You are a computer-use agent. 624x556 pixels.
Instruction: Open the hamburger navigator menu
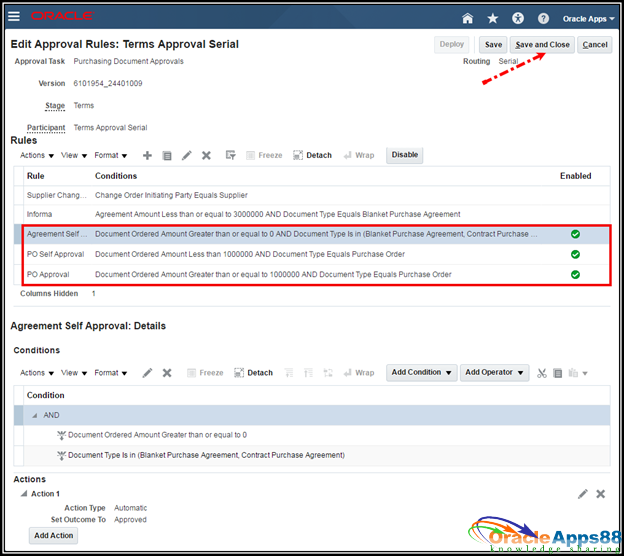pos(14,16)
